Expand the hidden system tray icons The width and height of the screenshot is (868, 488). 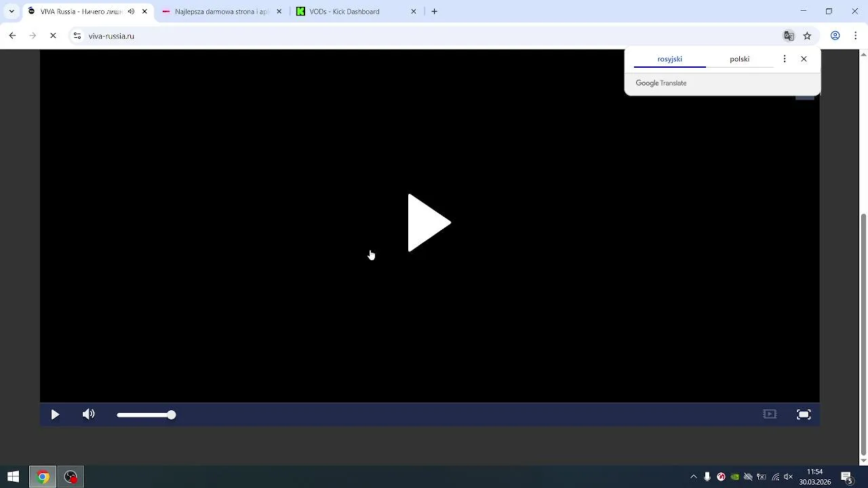693,477
